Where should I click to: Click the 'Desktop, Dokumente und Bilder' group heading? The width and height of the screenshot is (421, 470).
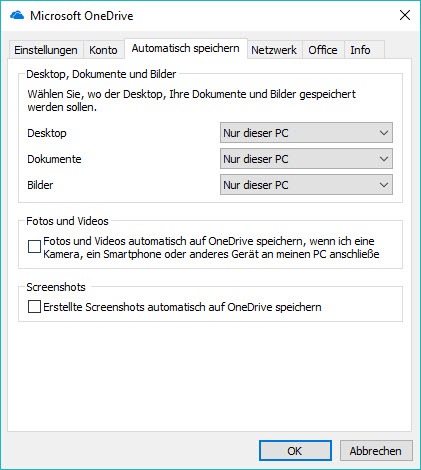point(101,74)
